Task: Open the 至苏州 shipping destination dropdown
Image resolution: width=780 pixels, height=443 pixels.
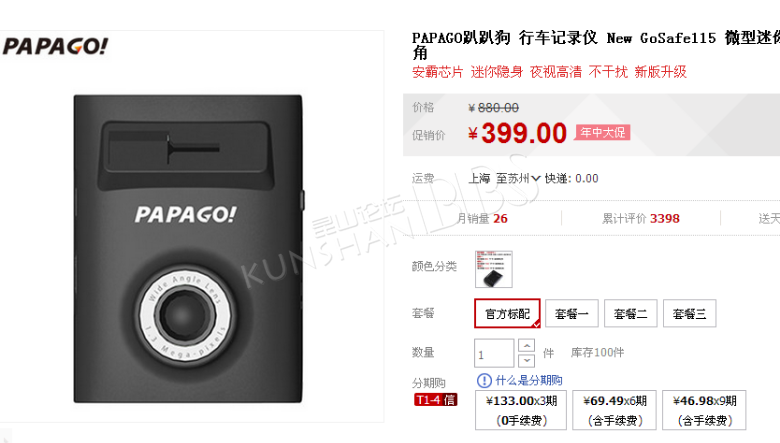Action: pyautogui.click(x=518, y=178)
